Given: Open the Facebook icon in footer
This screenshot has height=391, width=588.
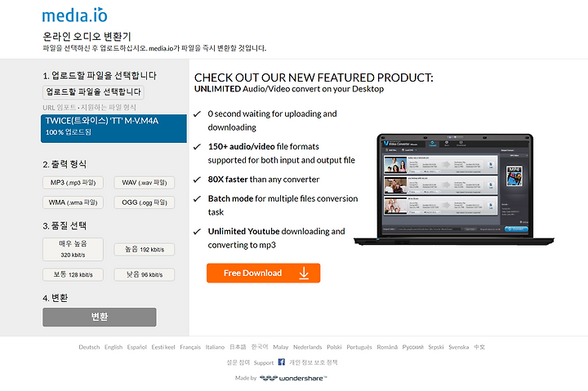Looking at the screenshot, I should [x=282, y=362].
